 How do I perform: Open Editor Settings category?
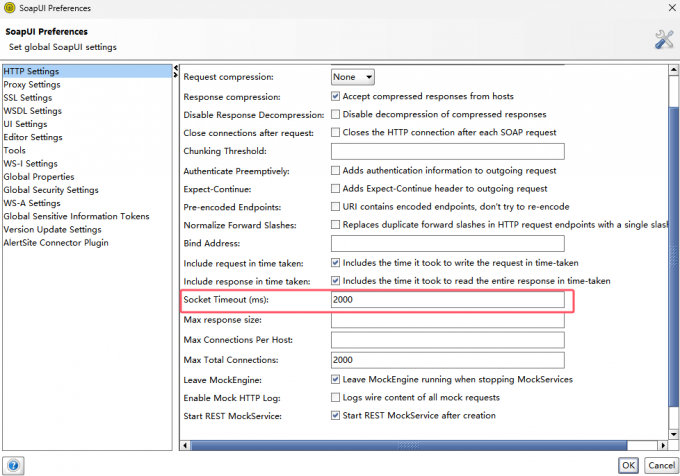click(x=87, y=137)
